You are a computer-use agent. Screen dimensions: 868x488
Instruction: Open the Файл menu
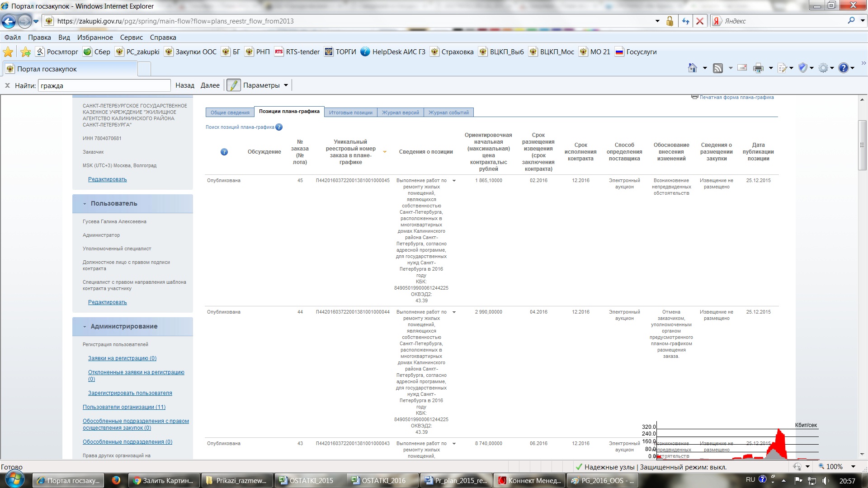(13, 38)
